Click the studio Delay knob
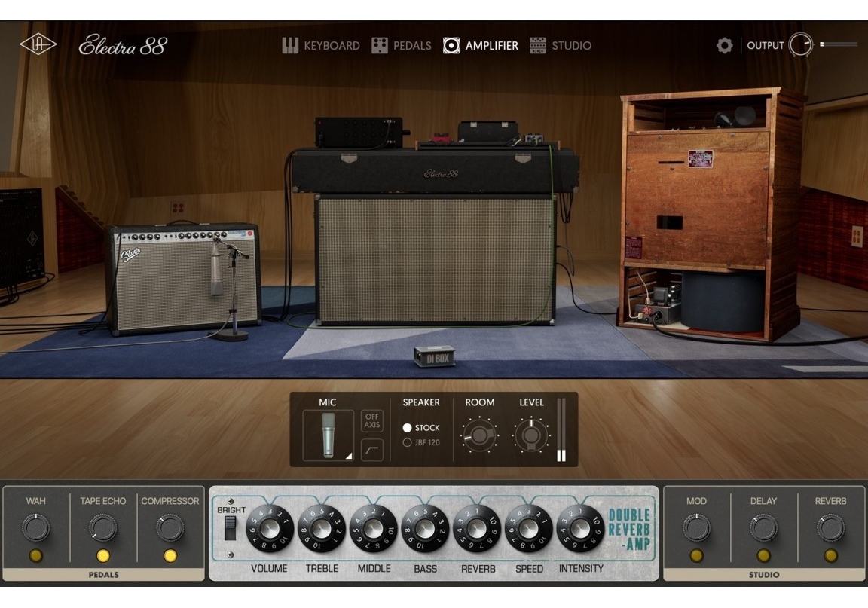The height and width of the screenshot is (608, 868). tap(763, 527)
